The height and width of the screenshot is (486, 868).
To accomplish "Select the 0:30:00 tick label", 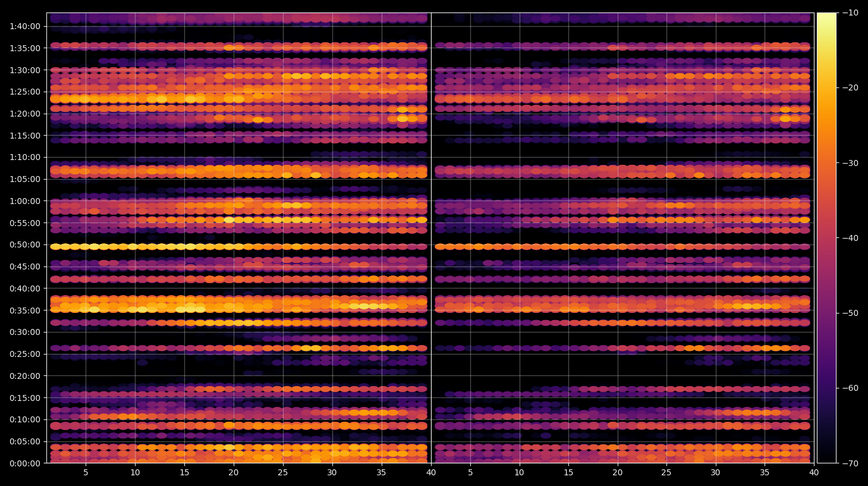I will (25, 332).
